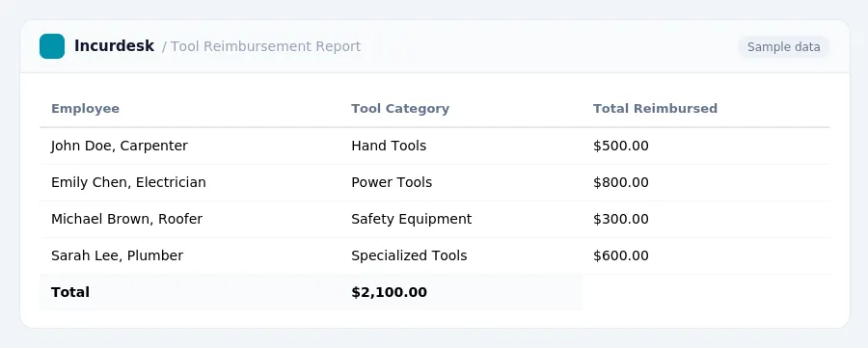The image size is (868, 348).
Task: Click the $500.00 amount
Action: [x=620, y=147]
